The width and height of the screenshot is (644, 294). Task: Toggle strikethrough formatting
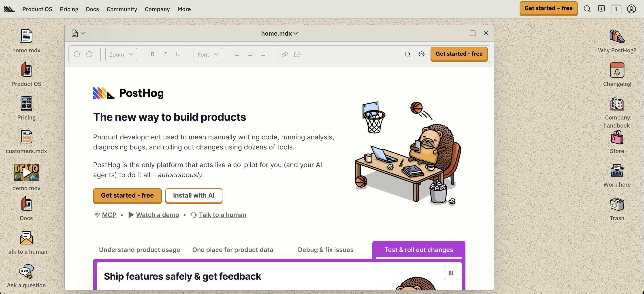(177, 54)
